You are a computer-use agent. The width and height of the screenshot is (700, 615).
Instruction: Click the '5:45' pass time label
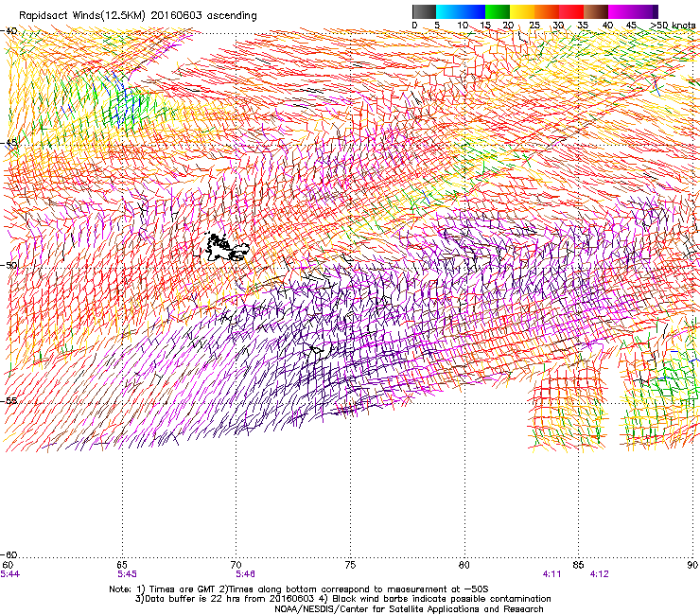pyautogui.click(x=128, y=574)
